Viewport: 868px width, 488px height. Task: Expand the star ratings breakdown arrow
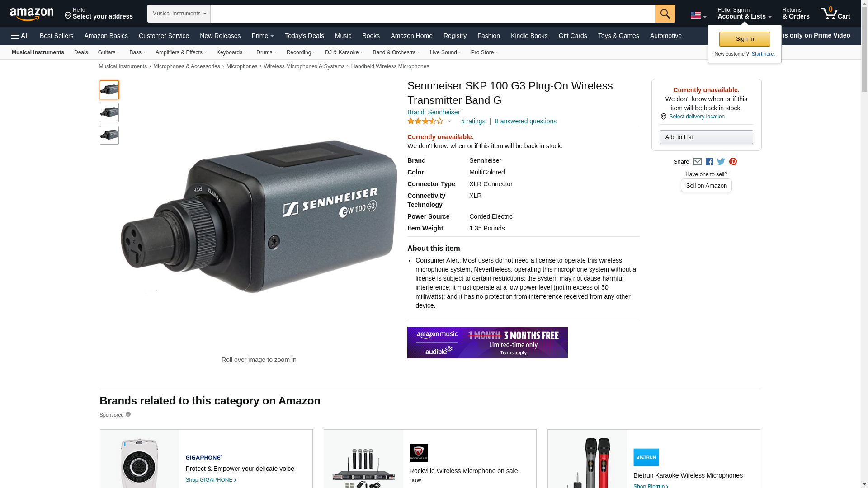449,121
